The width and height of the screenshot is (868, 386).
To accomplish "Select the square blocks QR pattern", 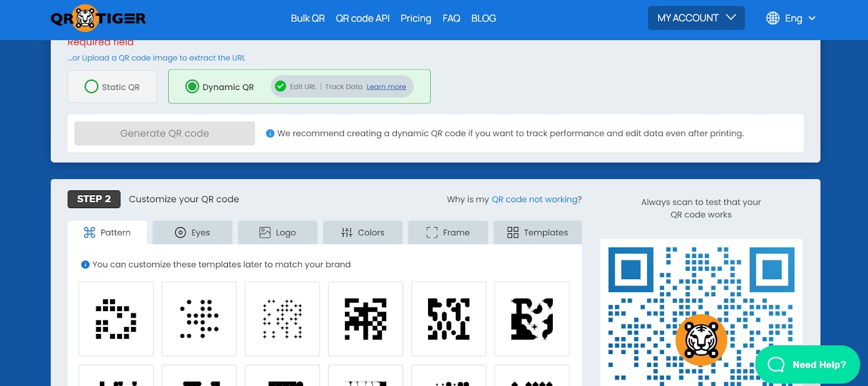I will (x=116, y=319).
